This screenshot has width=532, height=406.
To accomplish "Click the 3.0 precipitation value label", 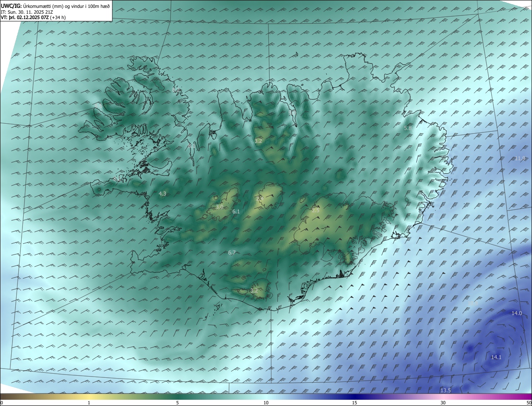I will [x=219, y=207].
